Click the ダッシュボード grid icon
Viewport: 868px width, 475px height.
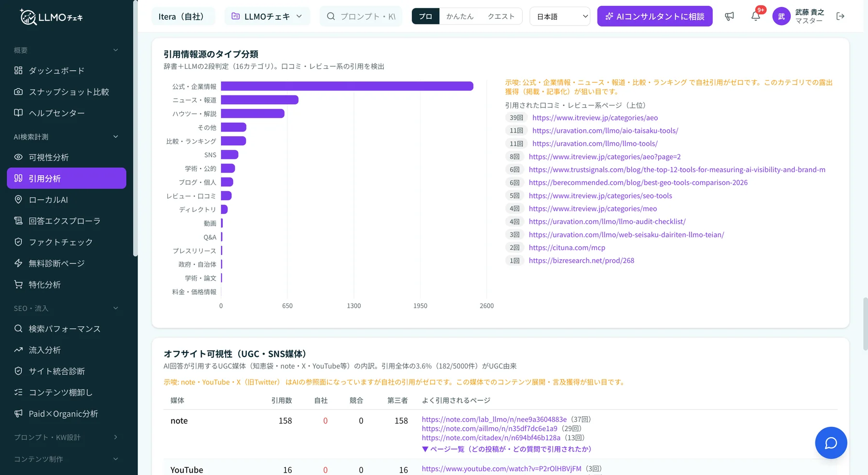click(x=18, y=70)
